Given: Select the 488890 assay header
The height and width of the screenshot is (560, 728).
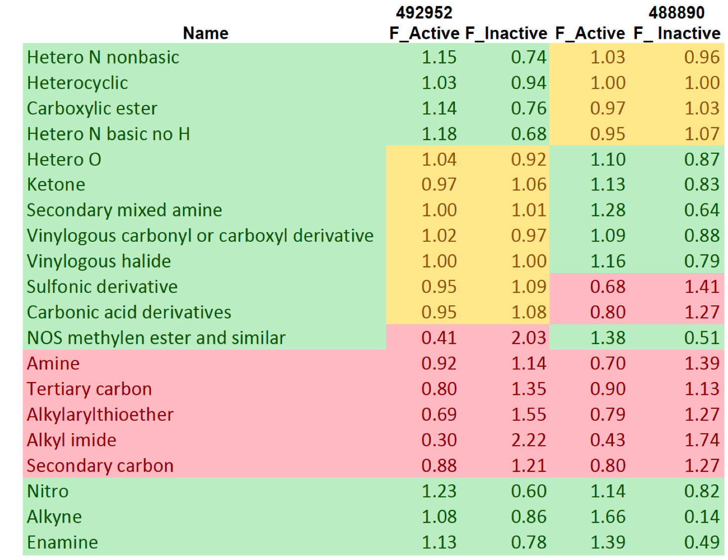Looking at the screenshot, I should (676, 12).
